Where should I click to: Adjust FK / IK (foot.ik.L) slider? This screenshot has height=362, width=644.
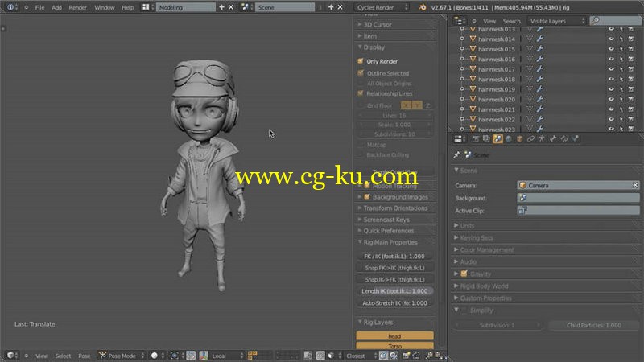[394, 256]
